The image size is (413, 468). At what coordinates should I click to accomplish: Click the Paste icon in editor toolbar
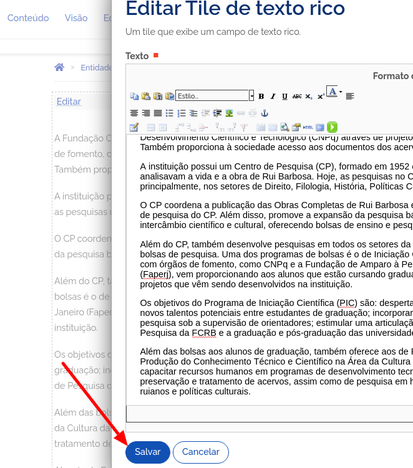point(146,96)
